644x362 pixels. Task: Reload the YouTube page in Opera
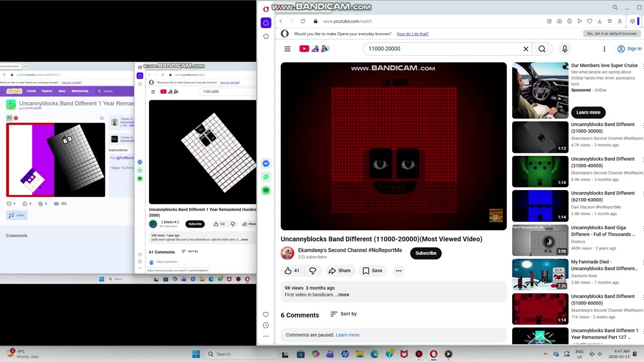click(x=303, y=21)
